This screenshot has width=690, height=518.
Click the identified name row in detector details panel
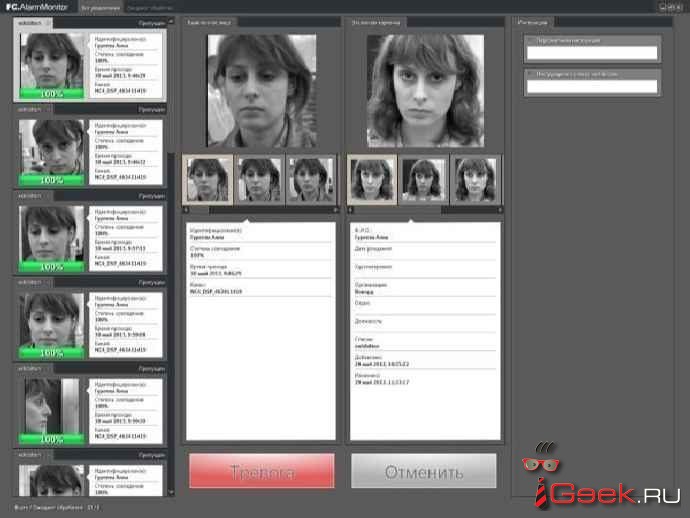coord(261,234)
